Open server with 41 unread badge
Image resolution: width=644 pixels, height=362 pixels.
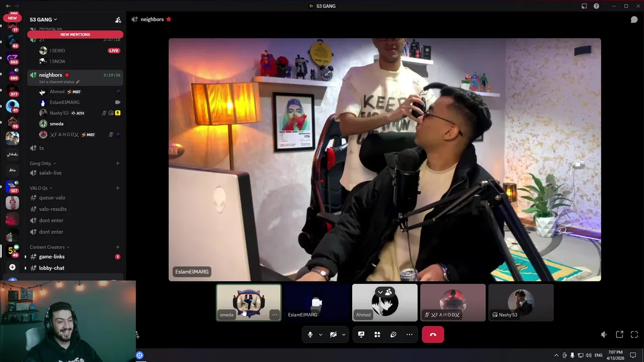tap(13, 107)
